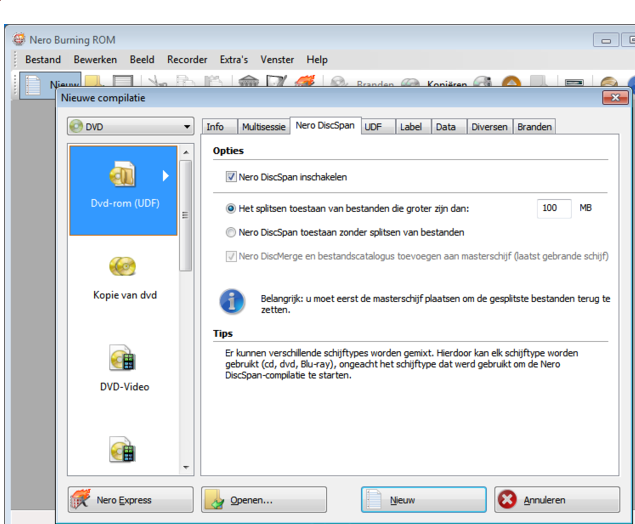The height and width of the screenshot is (524, 635).
Task: Click the scissors cut icon in toolbar
Action: tap(157, 81)
